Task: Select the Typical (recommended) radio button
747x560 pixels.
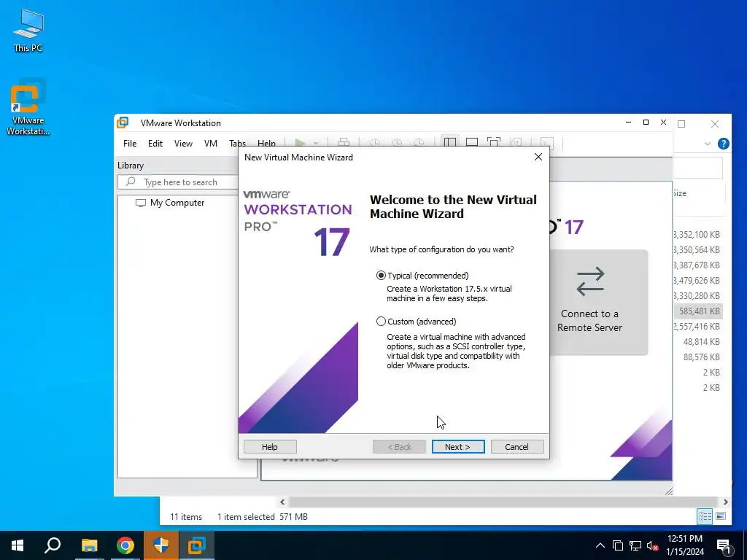Action: point(381,275)
